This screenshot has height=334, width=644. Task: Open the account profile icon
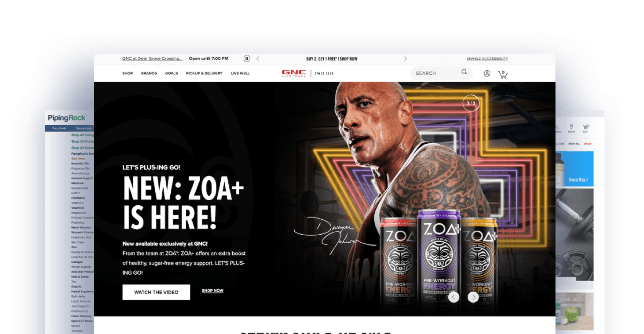[x=487, y=73]
